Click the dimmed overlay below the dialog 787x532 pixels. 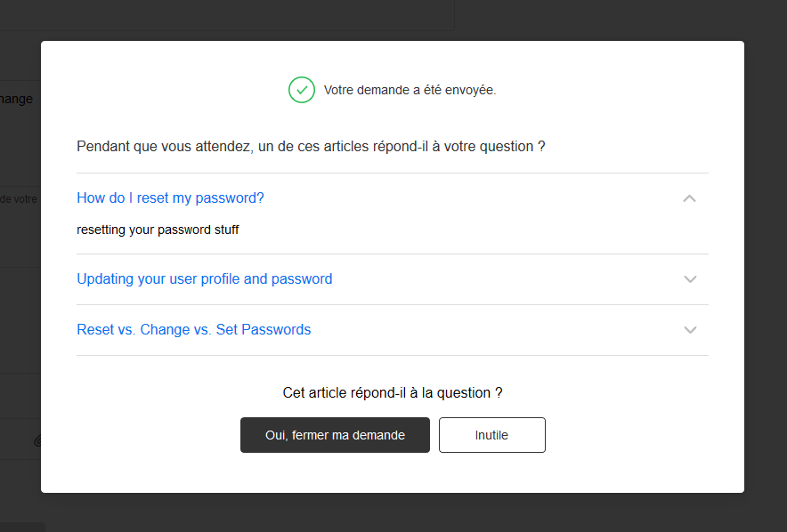(x=393, y=513)
